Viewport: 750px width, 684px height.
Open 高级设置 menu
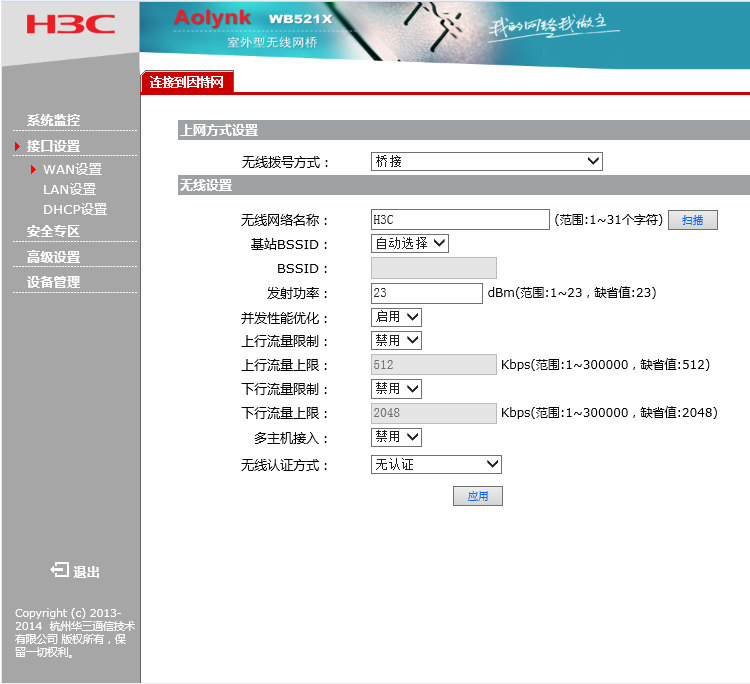53,257
